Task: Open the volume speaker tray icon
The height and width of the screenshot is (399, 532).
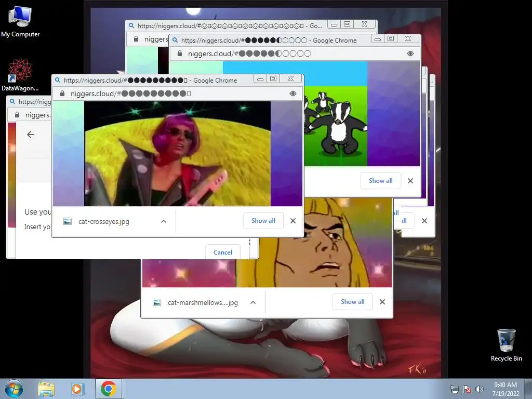Action: (479, 389)
